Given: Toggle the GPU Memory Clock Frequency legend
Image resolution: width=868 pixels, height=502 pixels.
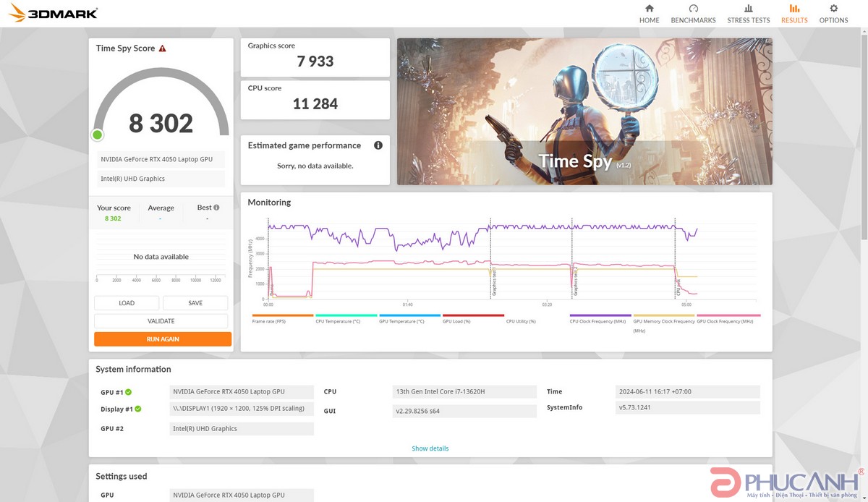Looking at the screenshot, I should pos(664,323).
